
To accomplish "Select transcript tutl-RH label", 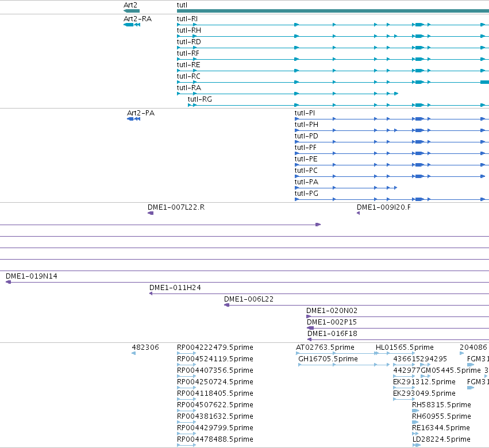I will (189, 30).
